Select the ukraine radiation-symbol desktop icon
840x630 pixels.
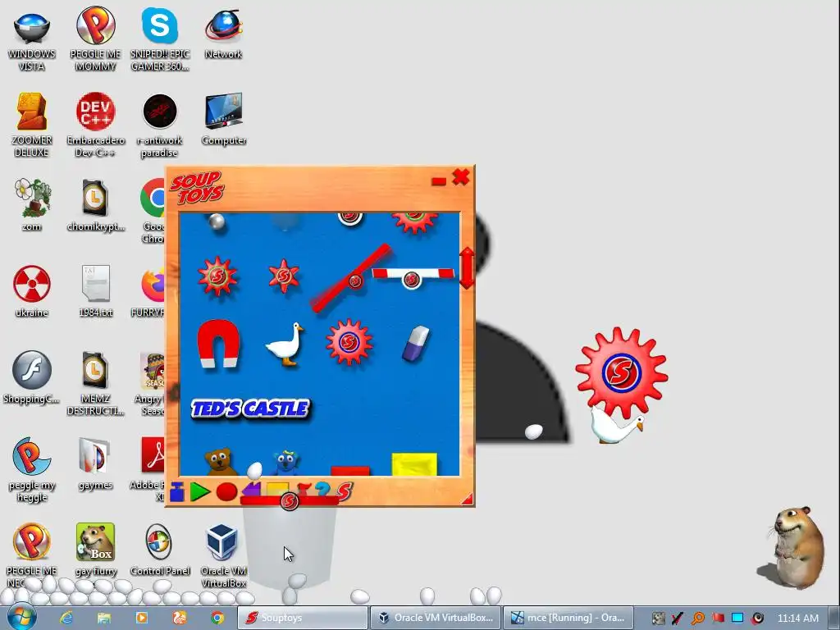pos(32,291)
